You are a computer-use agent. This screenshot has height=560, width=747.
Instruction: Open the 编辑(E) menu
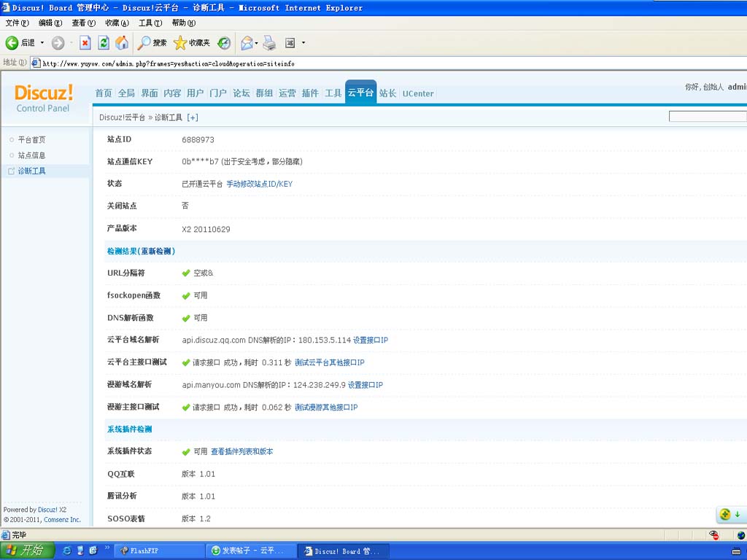(50, 23)
